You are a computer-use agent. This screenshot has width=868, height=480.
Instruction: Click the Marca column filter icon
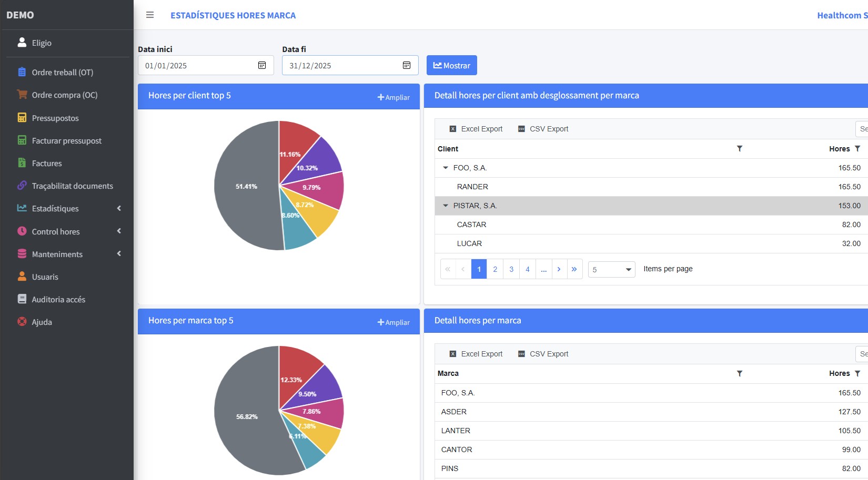(x=739, y=373)
